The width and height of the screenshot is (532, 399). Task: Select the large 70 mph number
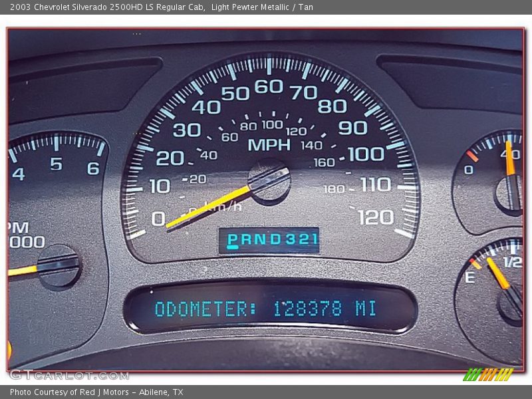304,92
